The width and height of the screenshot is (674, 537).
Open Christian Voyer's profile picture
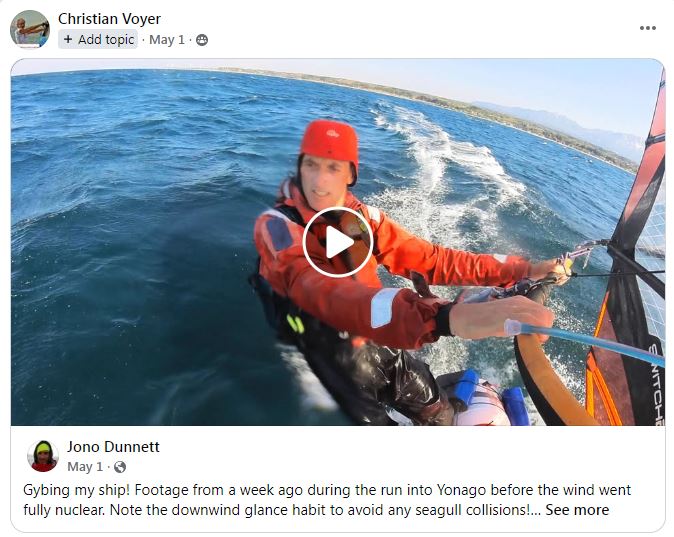coord(30,29)
